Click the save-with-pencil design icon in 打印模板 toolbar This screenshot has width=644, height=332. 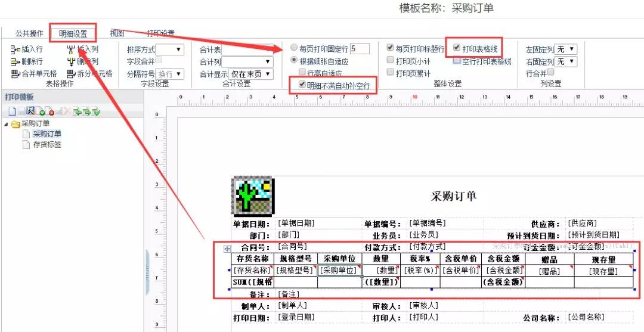tap(30, 111)
